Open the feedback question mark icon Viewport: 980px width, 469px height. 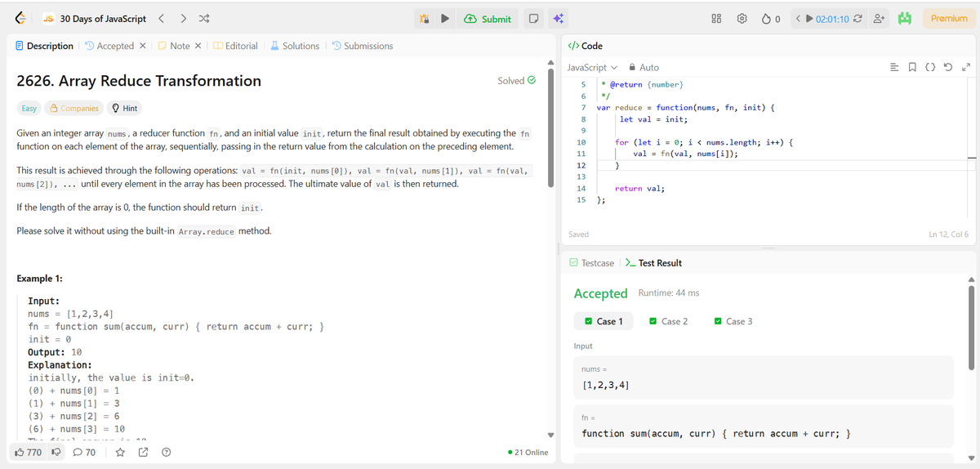[x=167, y=452]
